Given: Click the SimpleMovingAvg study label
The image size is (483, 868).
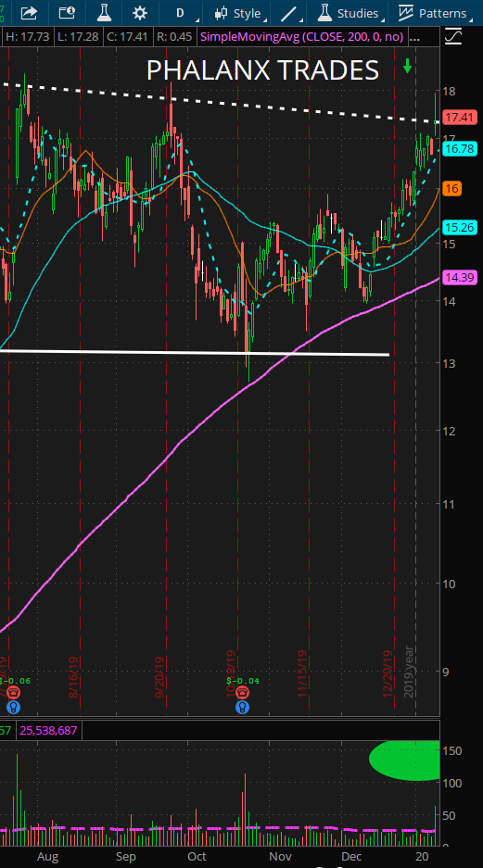Looking at the screenshot, I should click(302, 37).
